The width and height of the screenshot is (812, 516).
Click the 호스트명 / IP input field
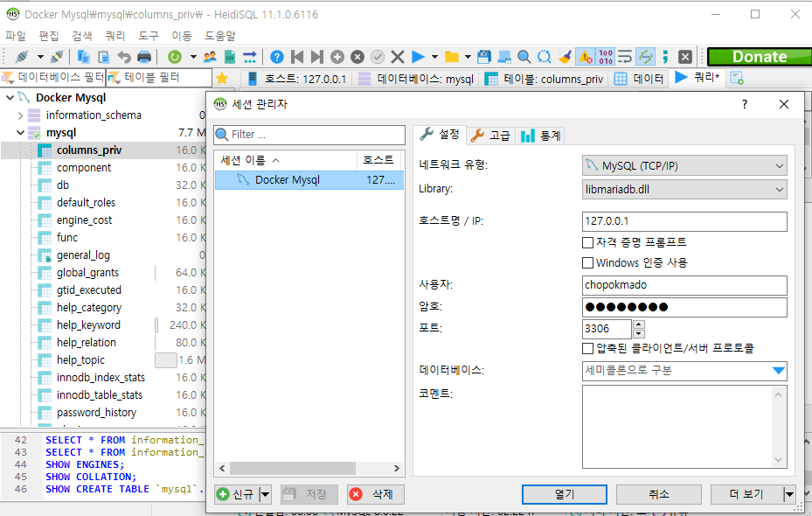click(684, 221)
